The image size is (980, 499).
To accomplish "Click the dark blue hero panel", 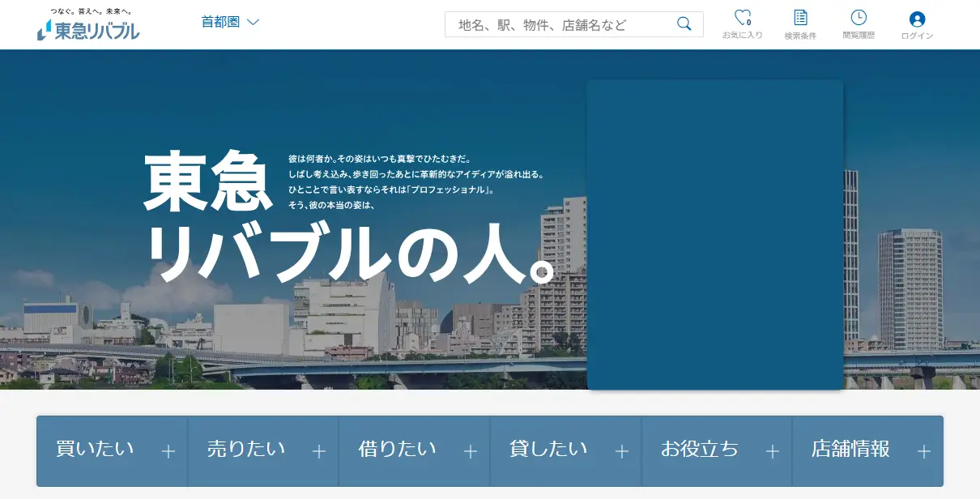I will pyautogui.click(x=715, y=235).
